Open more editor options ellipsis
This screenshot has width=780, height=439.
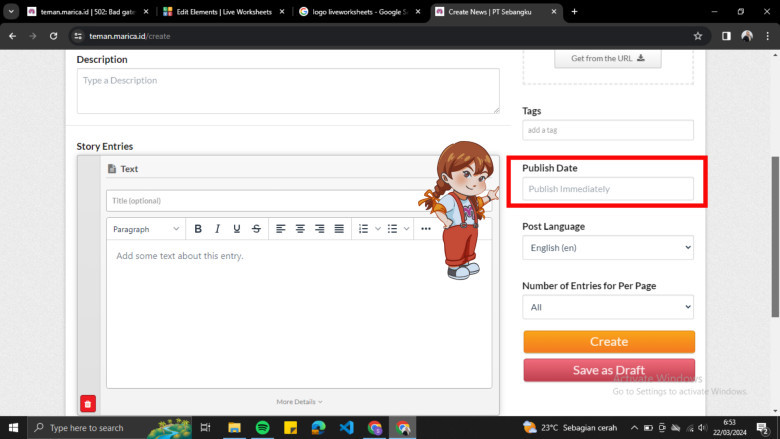coord(426,229)
